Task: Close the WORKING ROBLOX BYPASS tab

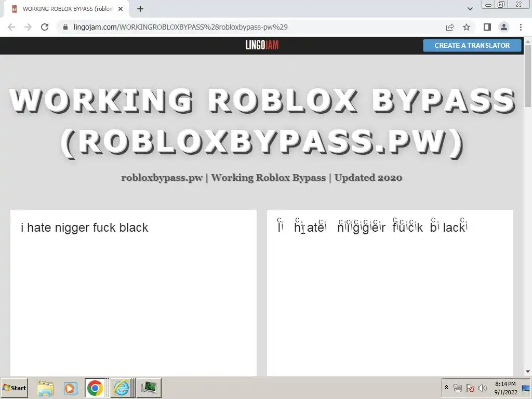Action: tap(121, 9)
